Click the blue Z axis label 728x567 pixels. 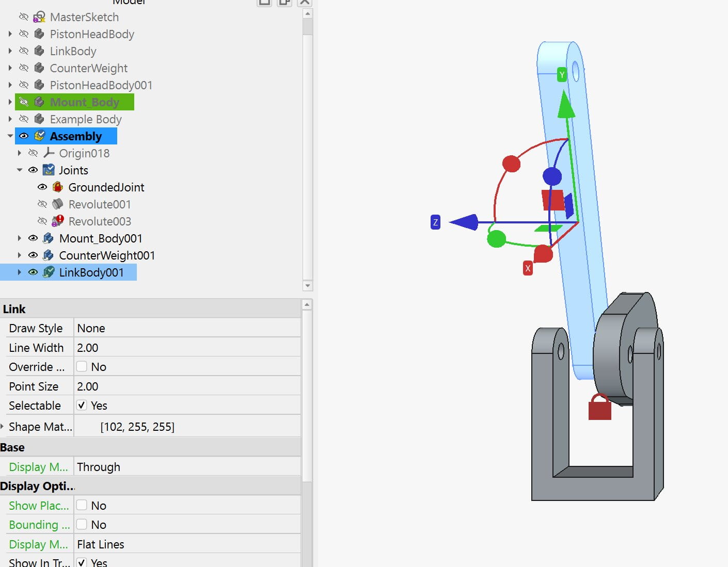pos(436,222)
